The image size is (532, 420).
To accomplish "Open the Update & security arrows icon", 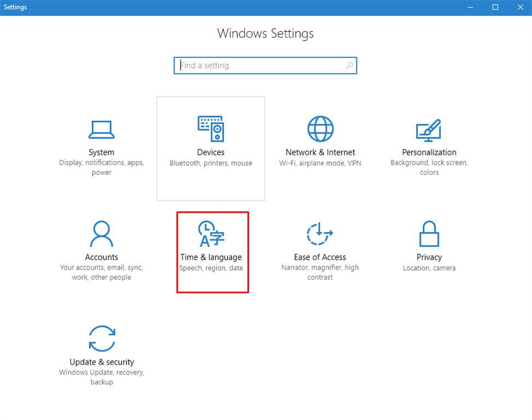I will click(102, 339).
